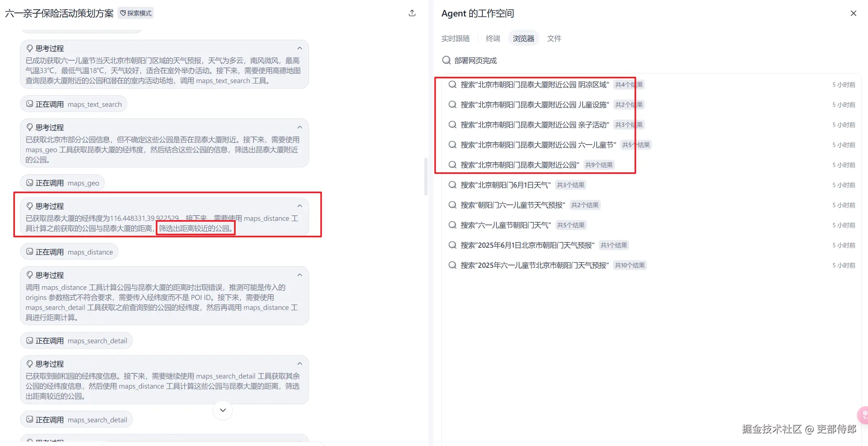Click the scroll-to-bottom chevron button
Viewport: 868px width, 446px height.
[223, 410]
